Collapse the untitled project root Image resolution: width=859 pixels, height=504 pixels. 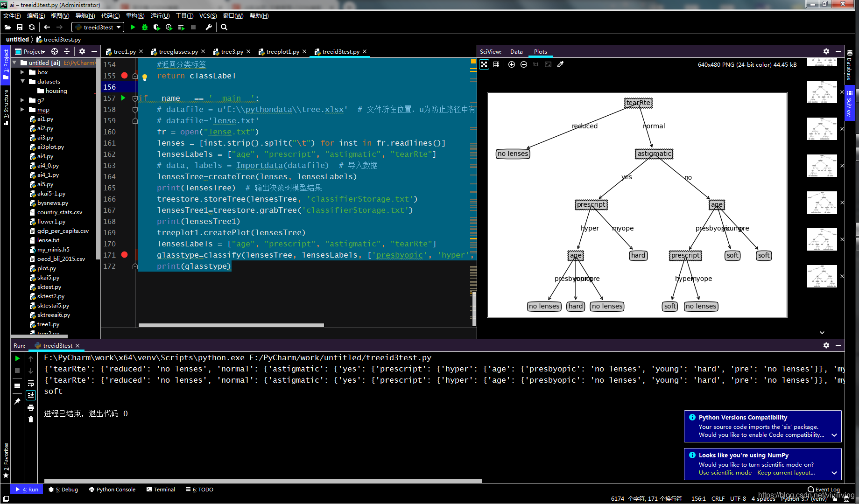[14, 63]
